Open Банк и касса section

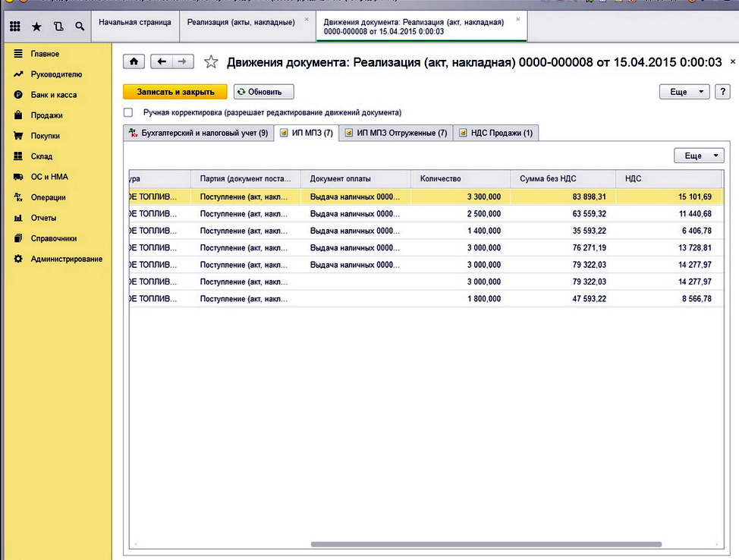[53, 95]
